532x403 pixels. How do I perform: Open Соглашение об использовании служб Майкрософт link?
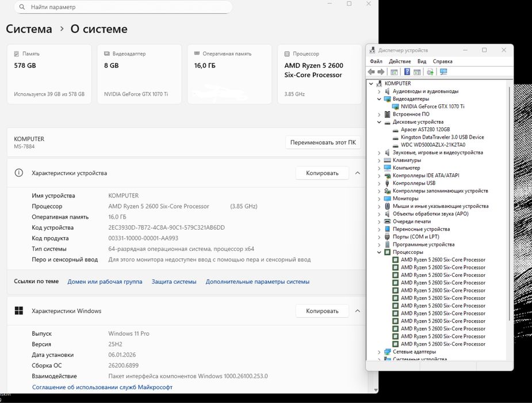pyautogui.click(x=102, y=387)
